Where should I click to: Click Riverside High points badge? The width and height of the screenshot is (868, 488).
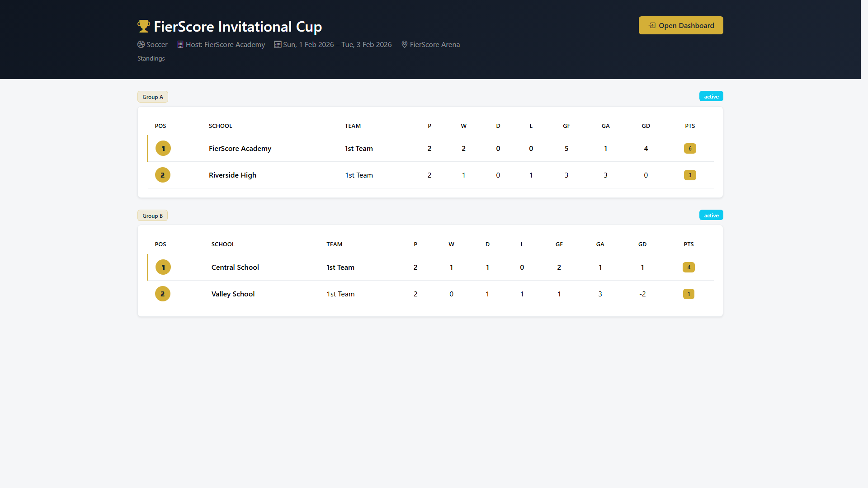(x=690, y=175)
